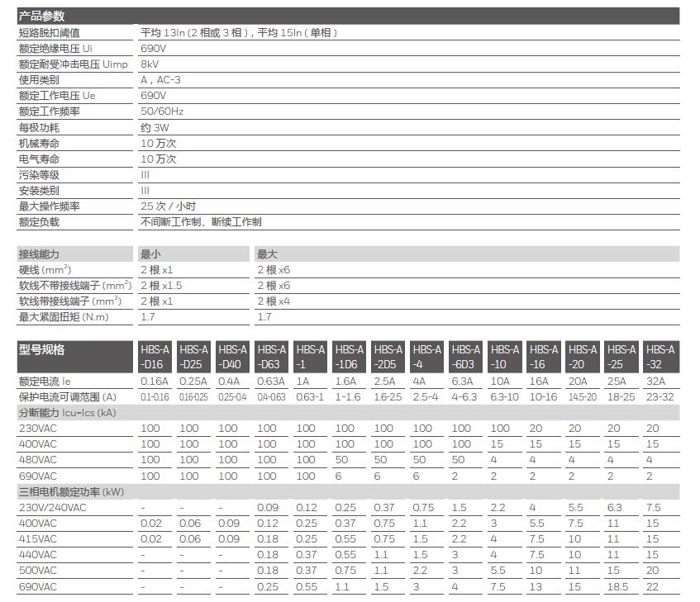Click the A, AC-3 category value
700x602 pixels.
click(x=160, y=80)
